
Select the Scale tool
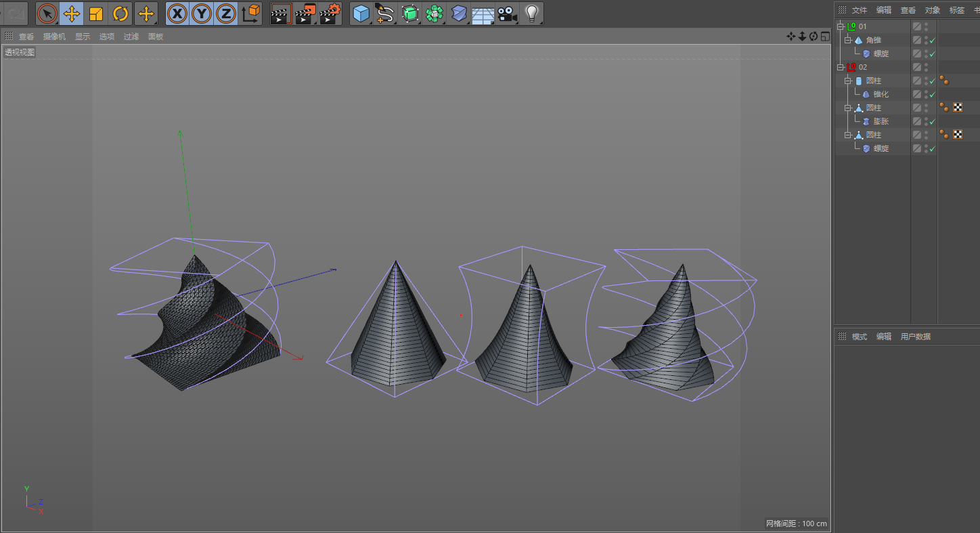[x=96, y=14]
